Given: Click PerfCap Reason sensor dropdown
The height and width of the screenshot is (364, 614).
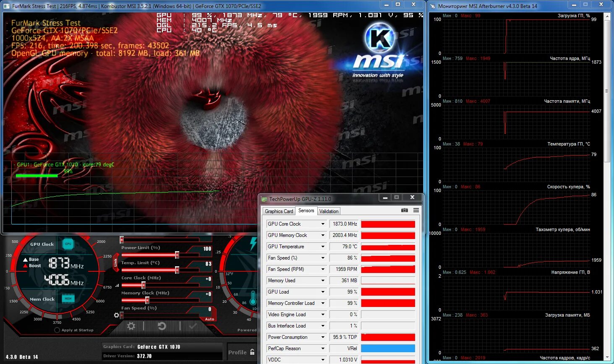Looking at the screenshot, I should coord(323,348).
